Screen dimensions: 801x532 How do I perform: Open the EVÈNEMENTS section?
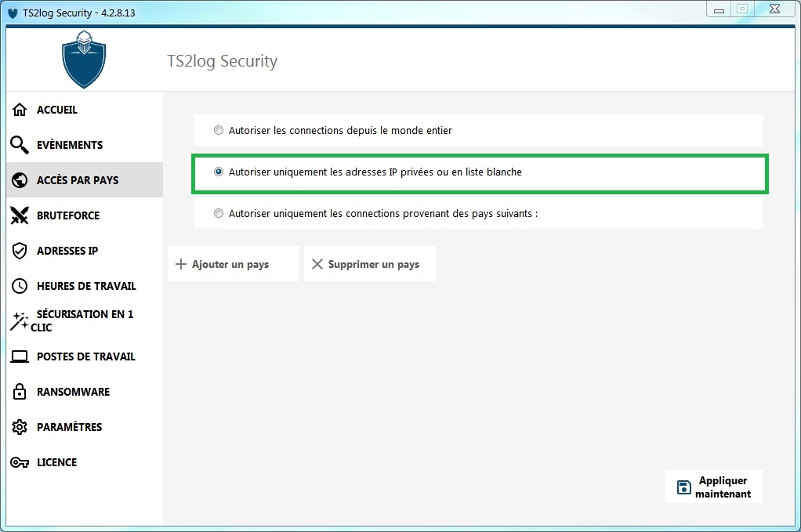pos(85,144)
